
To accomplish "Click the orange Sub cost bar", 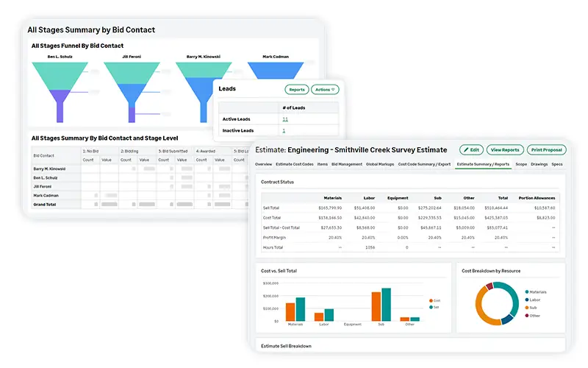I will (376, 306).
